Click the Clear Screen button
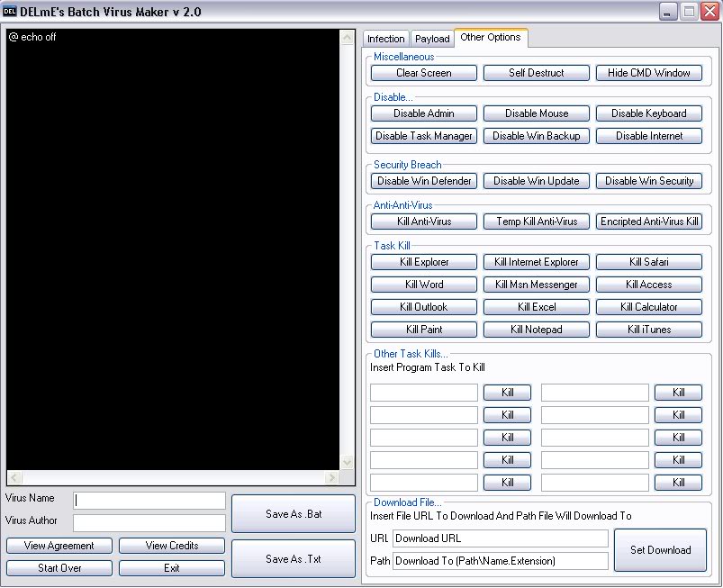Screen dimensions: 723x588 pyautogui.click(x=423, y=72)
